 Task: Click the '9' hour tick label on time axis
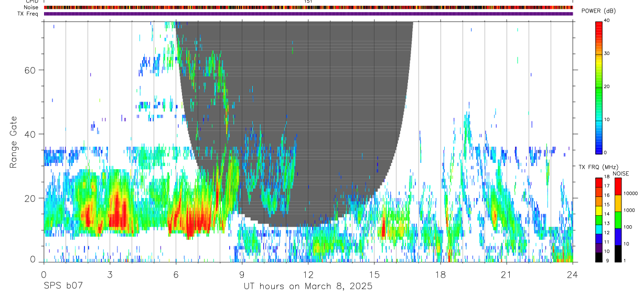[x=242, y=274]
